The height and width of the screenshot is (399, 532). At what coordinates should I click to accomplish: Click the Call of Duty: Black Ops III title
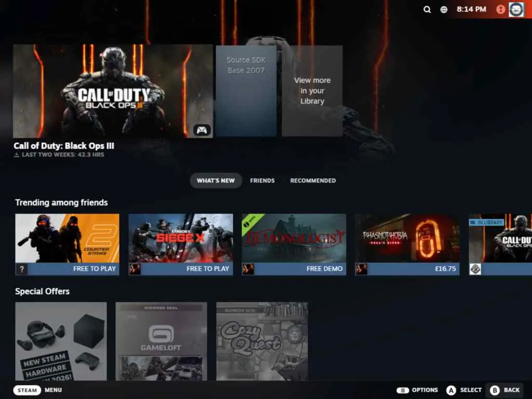tap(64, 146)
